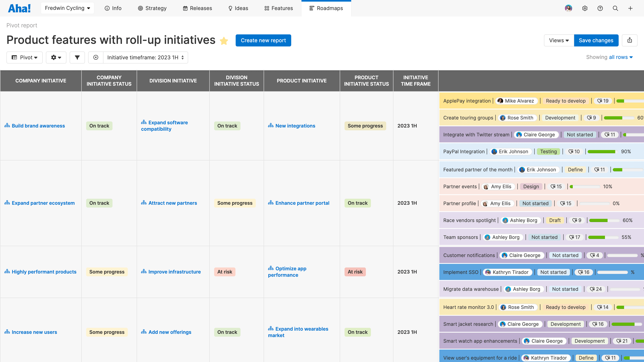This screenshot has width=644, height=362.
Task: Toggle the favorite star next to report title
Action: (x=224, y=41)
